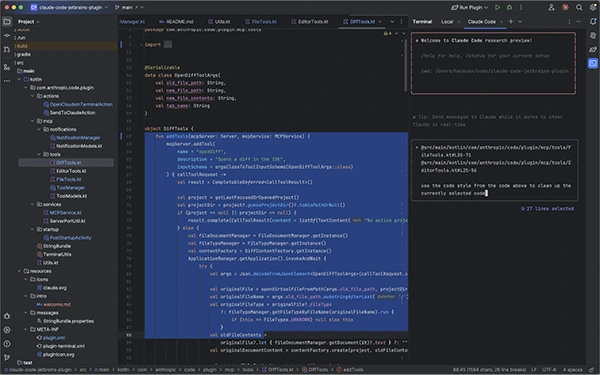Open the more run actions vertical dots
Viewport: 600px width, 375px height.
click(x=521, y=7)
